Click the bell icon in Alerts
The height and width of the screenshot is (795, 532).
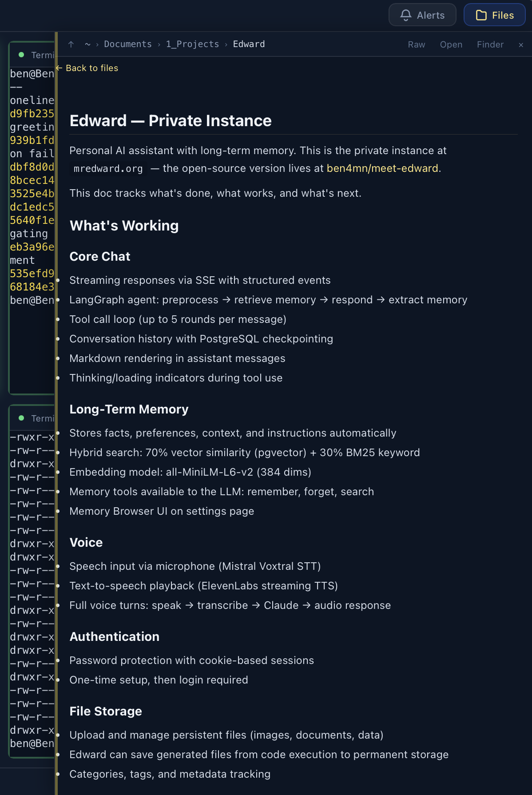405,15
